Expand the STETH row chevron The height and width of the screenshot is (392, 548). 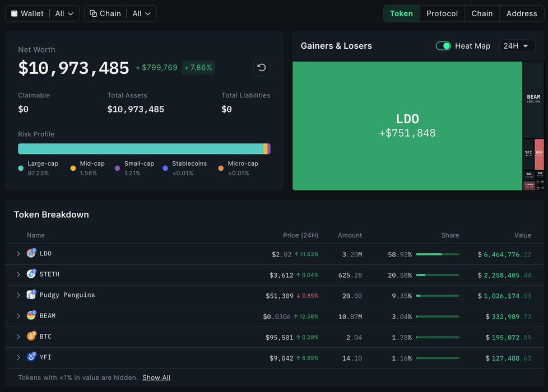coord(18,274)
